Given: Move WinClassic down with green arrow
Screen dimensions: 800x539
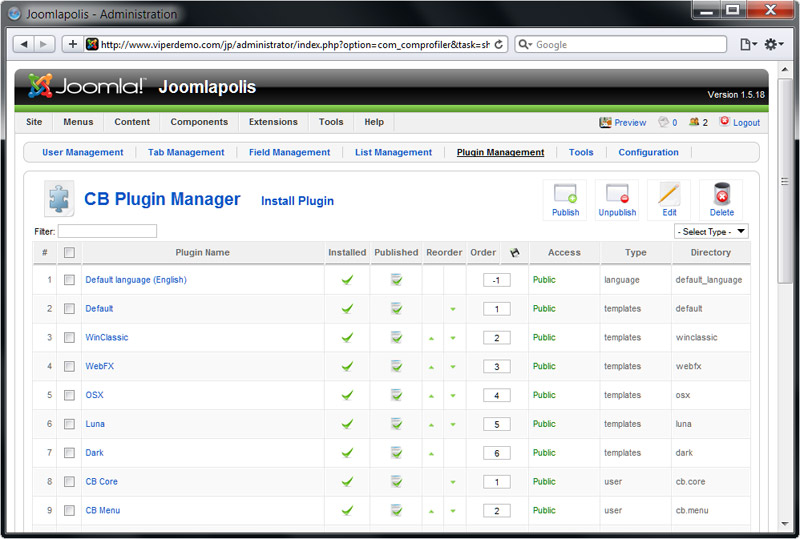Looking at the screenshot, I should tap(453, 338).
